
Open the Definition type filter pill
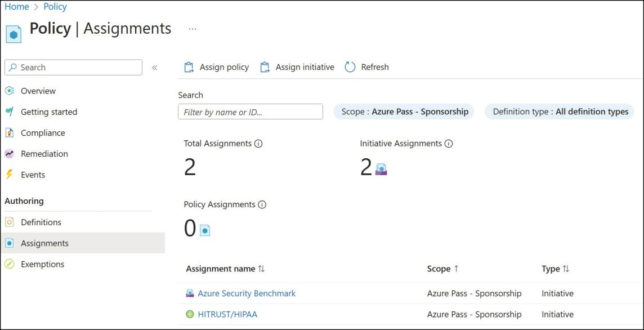coord(560,112)
